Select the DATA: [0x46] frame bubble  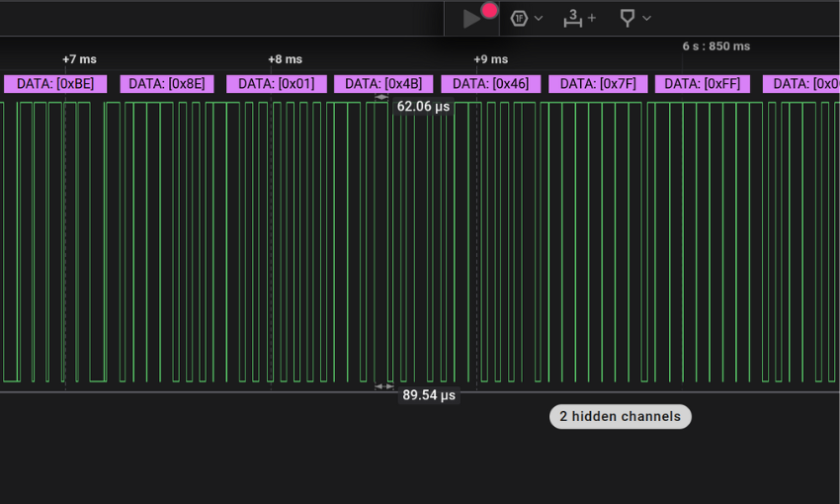pyautogui.click(x=490, y=84)
